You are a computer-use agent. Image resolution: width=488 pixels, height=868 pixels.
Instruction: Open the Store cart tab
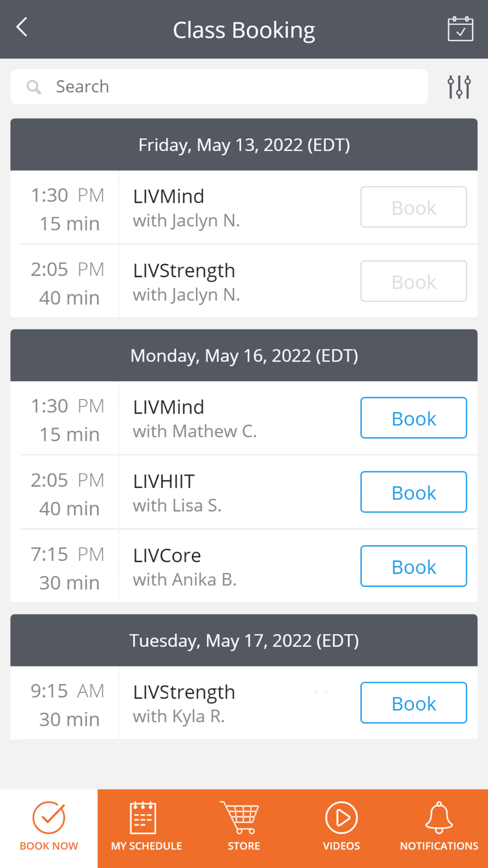point(244,828)
